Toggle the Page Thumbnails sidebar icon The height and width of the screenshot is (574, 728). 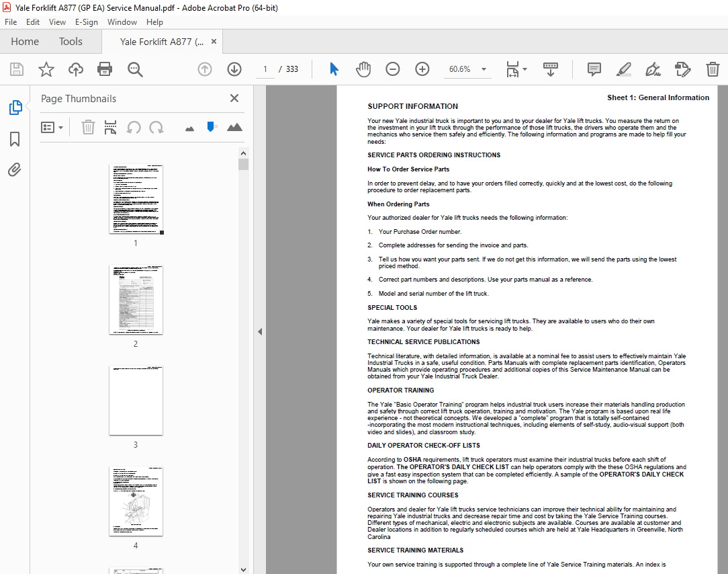coord(15,108)
